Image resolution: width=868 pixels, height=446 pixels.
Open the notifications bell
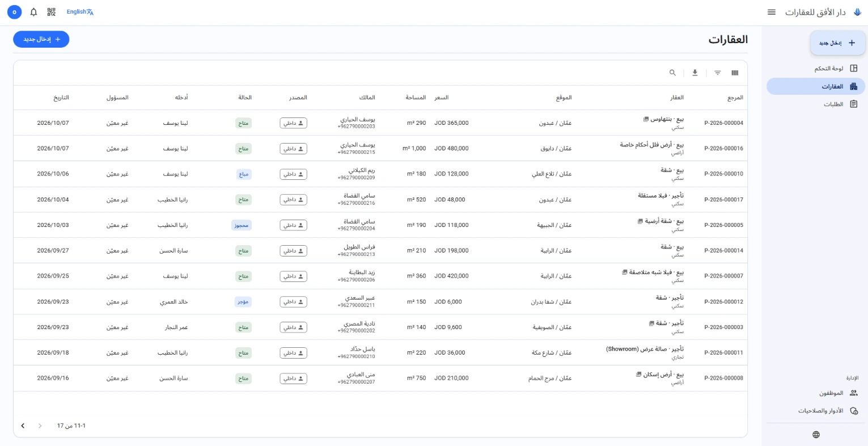pos(33,12)
